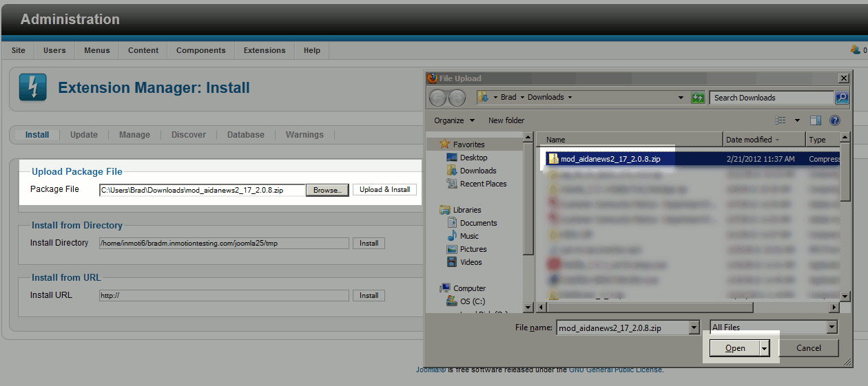Click the horizontal scrollbar of file list
This screenshot has width=868, height=386.
coord(650,308)
